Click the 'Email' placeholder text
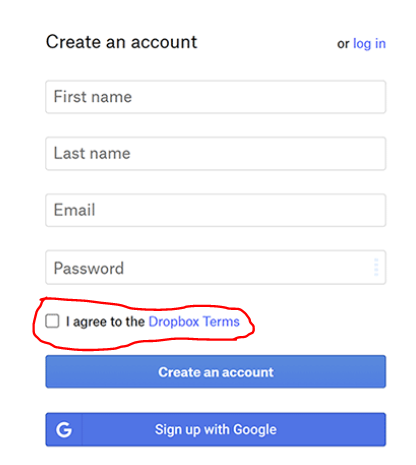Image resolution: width=416 pixels, height=465 pixels. click(x=75, y=210)
